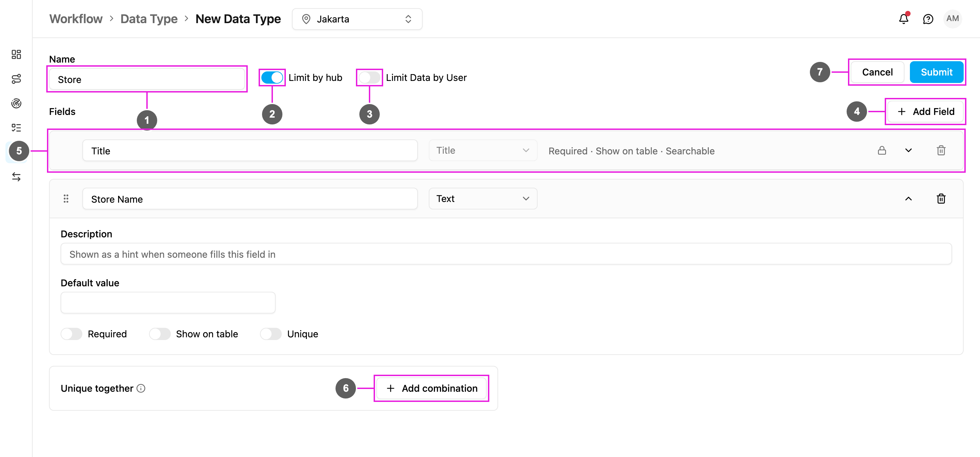
Task: Open AM user avatar menu
Action: point(952,19)
